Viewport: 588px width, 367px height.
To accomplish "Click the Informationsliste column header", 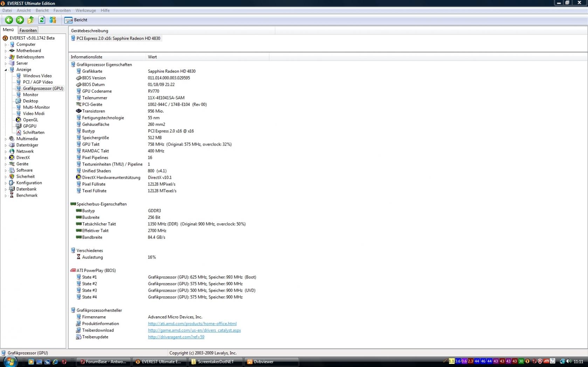I will pyautogui.click(x=107, y=57).
